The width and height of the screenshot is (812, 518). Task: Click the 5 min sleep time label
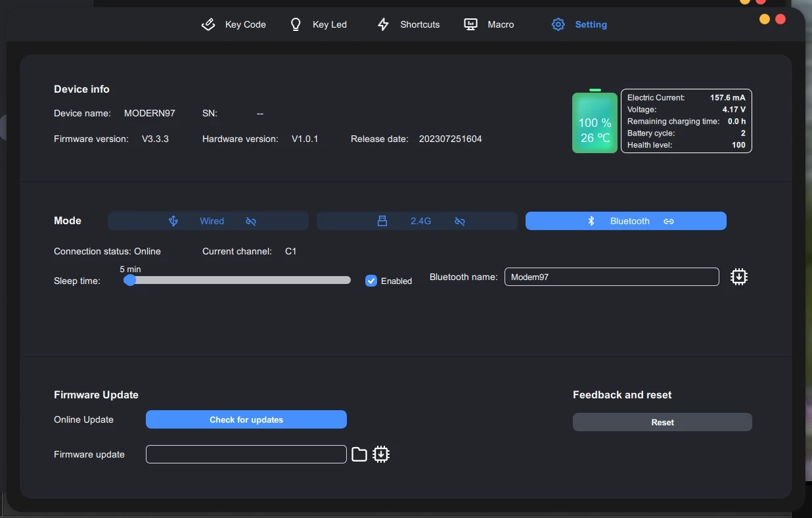click(x=130, y=269)
